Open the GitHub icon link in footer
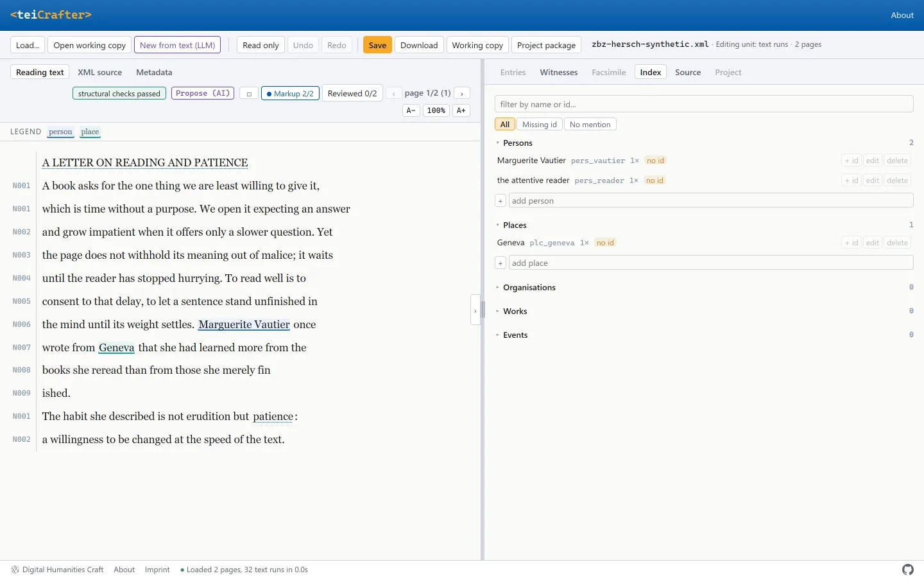 click(907, 570)
